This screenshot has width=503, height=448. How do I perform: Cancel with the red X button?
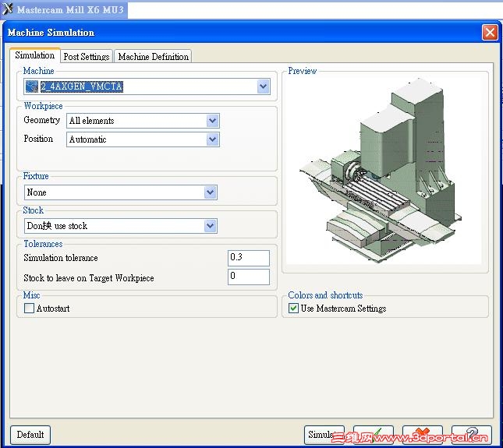(423, 435)
